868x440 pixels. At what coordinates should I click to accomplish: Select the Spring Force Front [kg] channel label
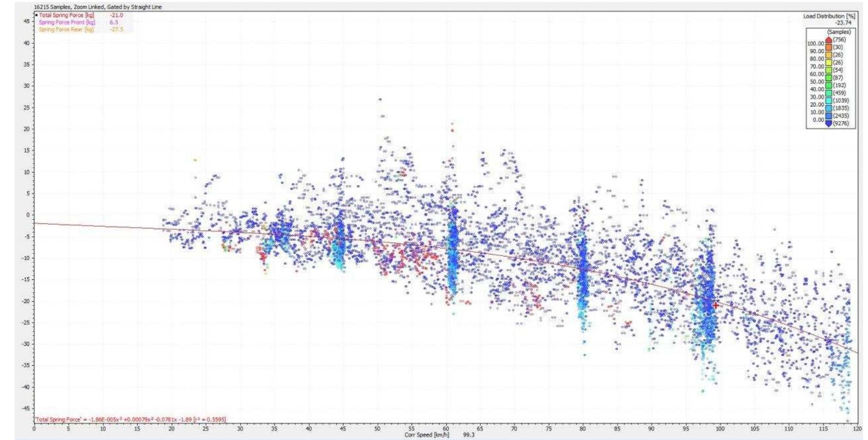(x=67, y=22)
